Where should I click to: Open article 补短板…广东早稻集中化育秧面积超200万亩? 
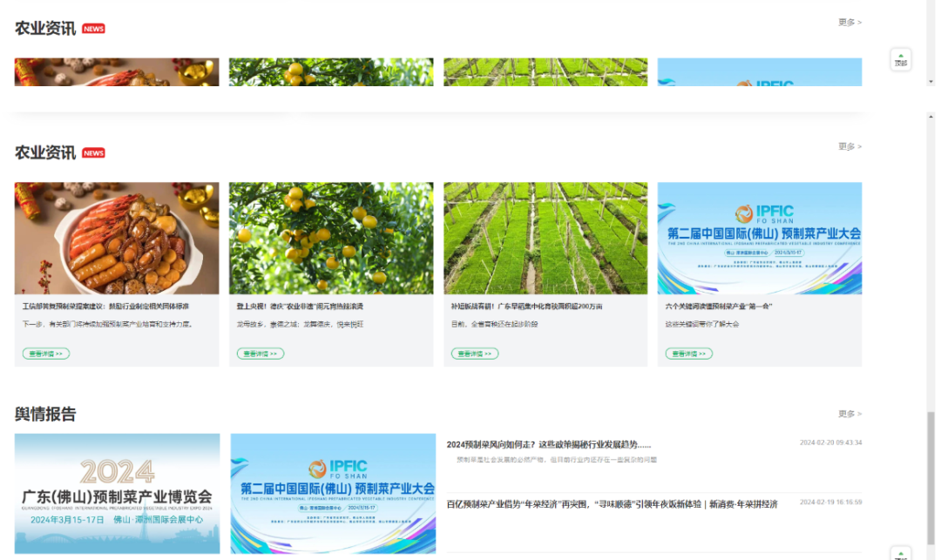click(527, 307)
